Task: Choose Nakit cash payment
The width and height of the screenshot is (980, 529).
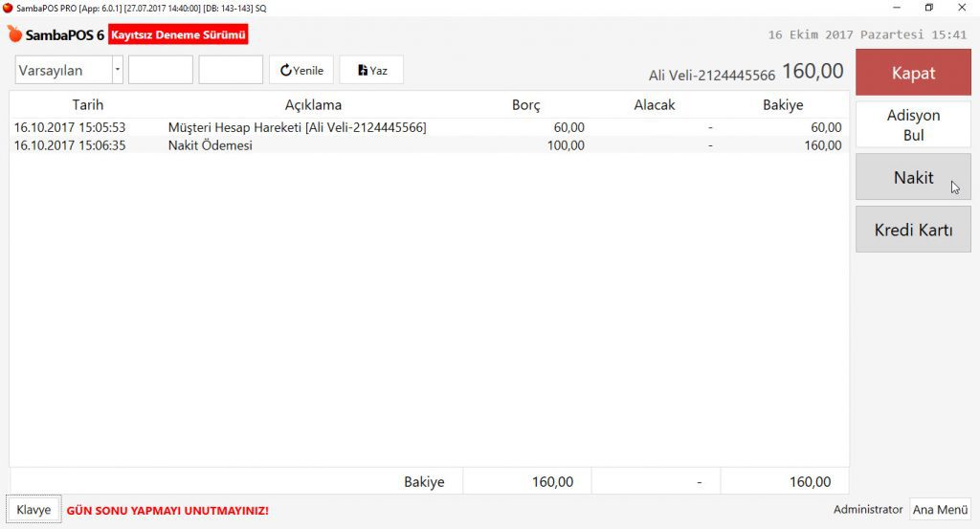Action: [913, 177]
